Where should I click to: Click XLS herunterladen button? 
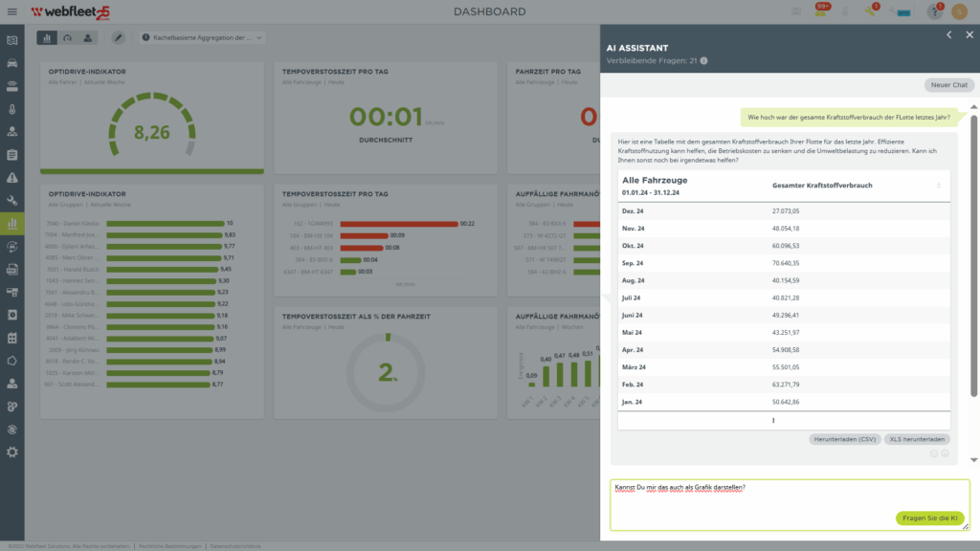(x=918, y=439)
